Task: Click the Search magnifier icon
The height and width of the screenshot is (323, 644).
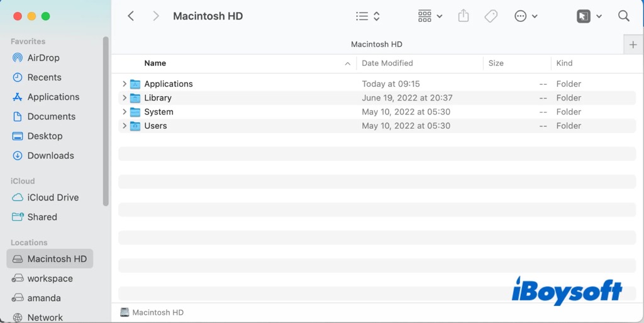Action: [623, 16]
